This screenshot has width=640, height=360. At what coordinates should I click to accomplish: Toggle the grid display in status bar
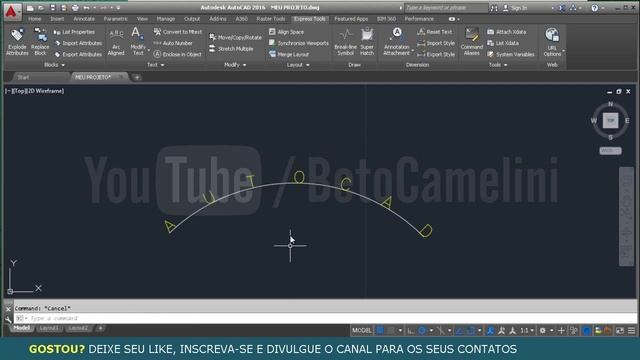pos(380,331)
